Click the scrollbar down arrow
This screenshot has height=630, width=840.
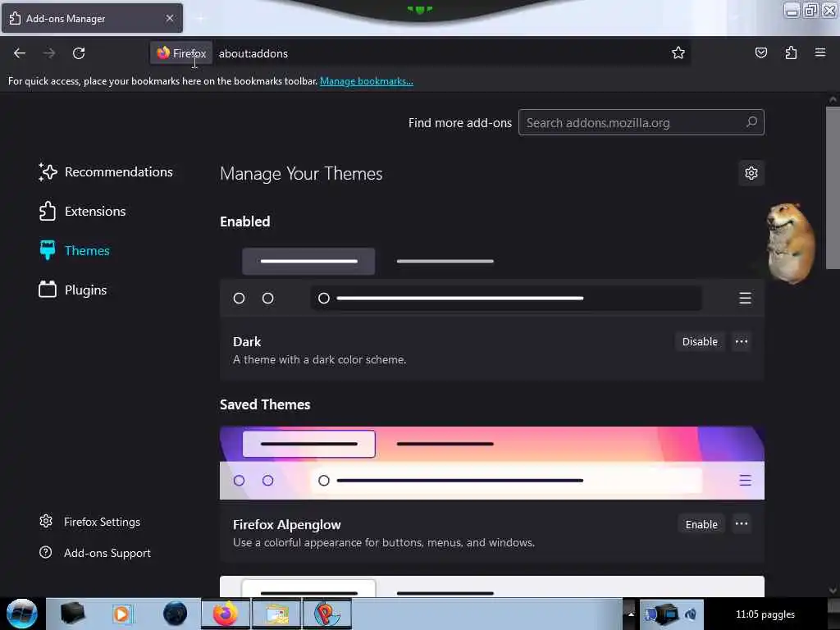(x=832, y=591)
